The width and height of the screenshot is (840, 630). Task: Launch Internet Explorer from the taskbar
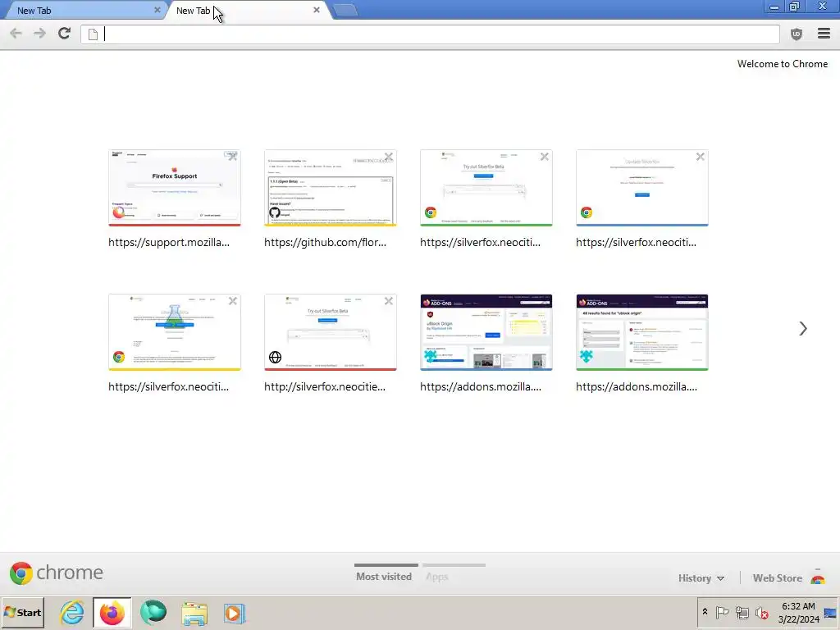[72, 613]
